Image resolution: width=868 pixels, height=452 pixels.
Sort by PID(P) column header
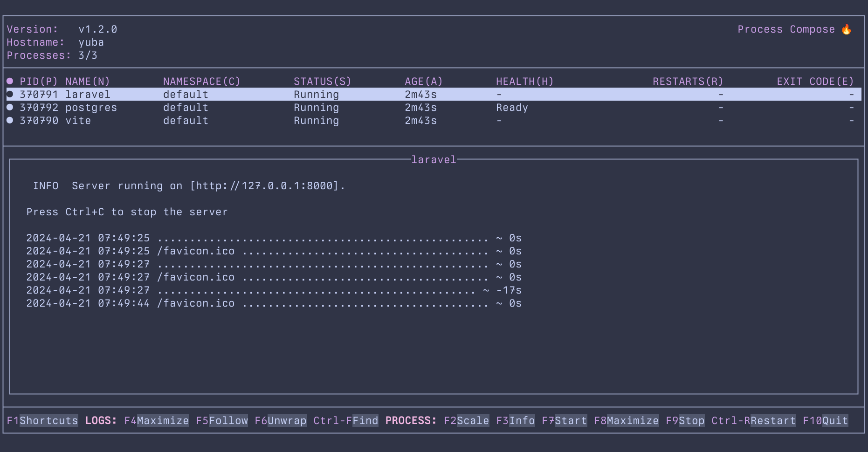tap(39, 82)
